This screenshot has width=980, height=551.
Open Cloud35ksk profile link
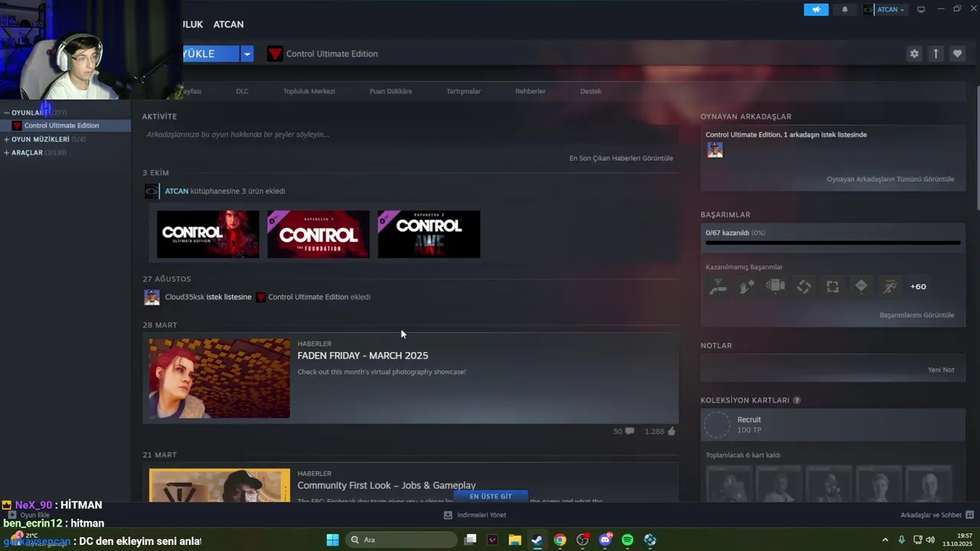[x=185, y=297]
